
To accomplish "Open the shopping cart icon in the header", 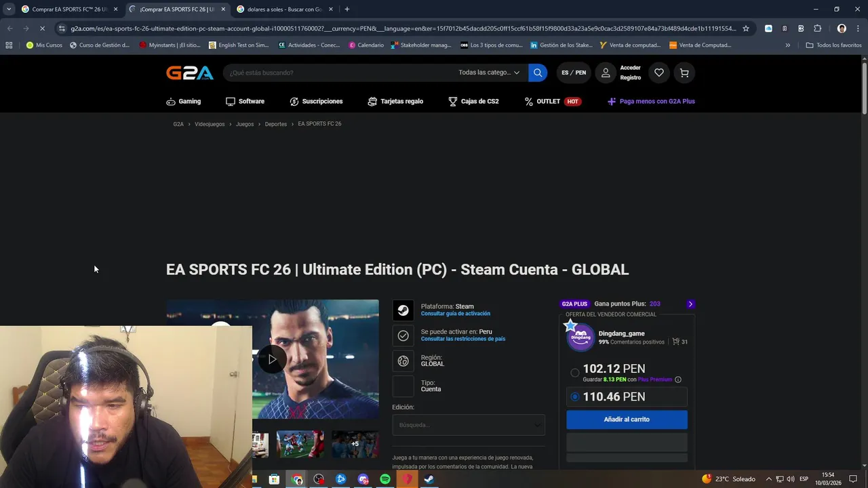I will (x=684, y=73).
